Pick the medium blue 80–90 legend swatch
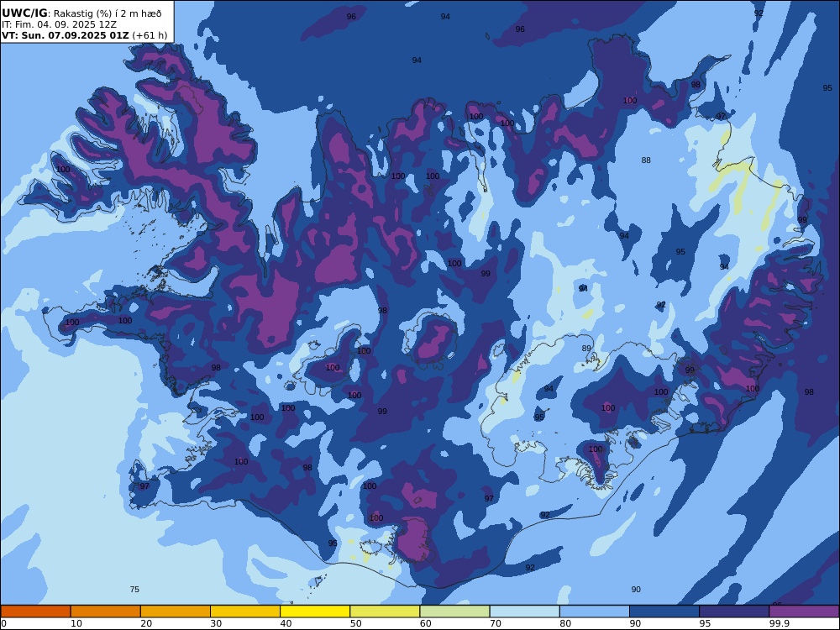Image resolution: width=840 pixels, height=630 pixels. pos(595,612)
